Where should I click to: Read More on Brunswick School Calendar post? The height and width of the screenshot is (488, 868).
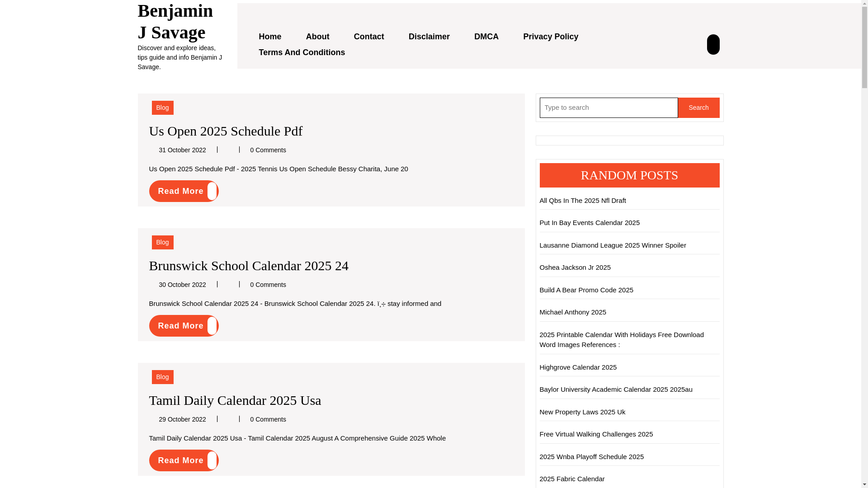tap(184, 326)
